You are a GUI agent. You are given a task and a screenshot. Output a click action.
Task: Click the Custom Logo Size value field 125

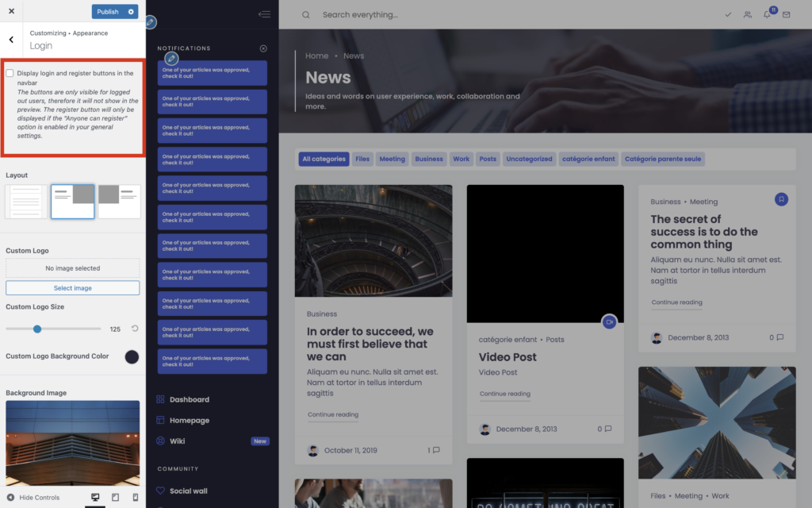pyautogui.click(x=115, y=329)
